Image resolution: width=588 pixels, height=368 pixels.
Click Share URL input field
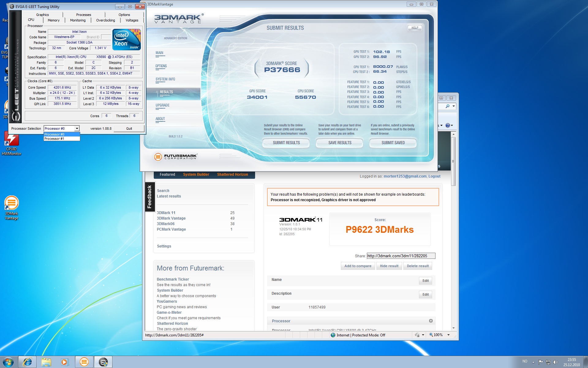401,256
